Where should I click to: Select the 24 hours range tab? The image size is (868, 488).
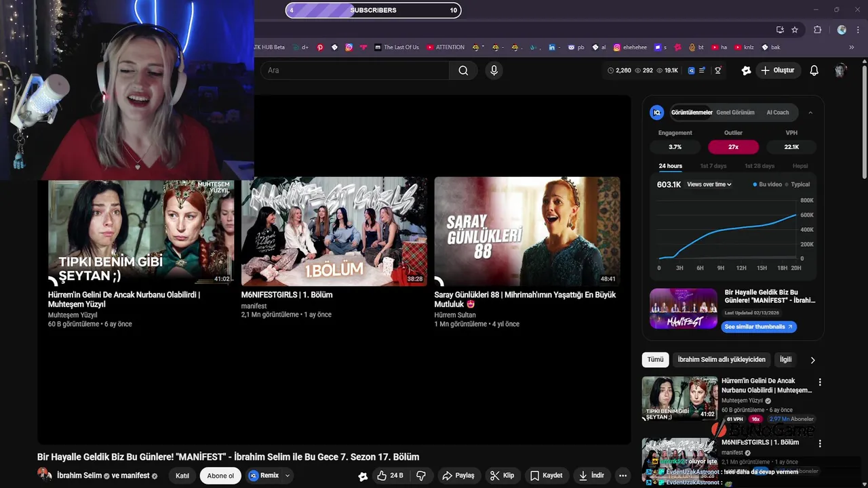671,166
